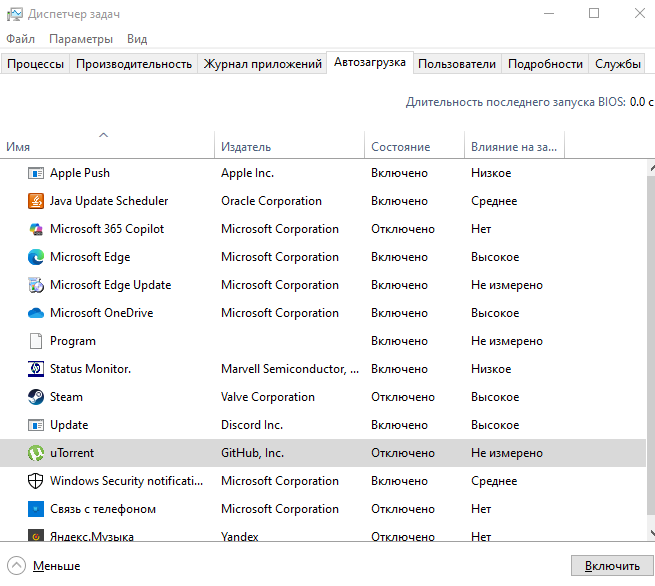Click the BIOS last launch duration text
Image resolution: width=655 pixels, height=586 pixels.
tap(529, 102)
